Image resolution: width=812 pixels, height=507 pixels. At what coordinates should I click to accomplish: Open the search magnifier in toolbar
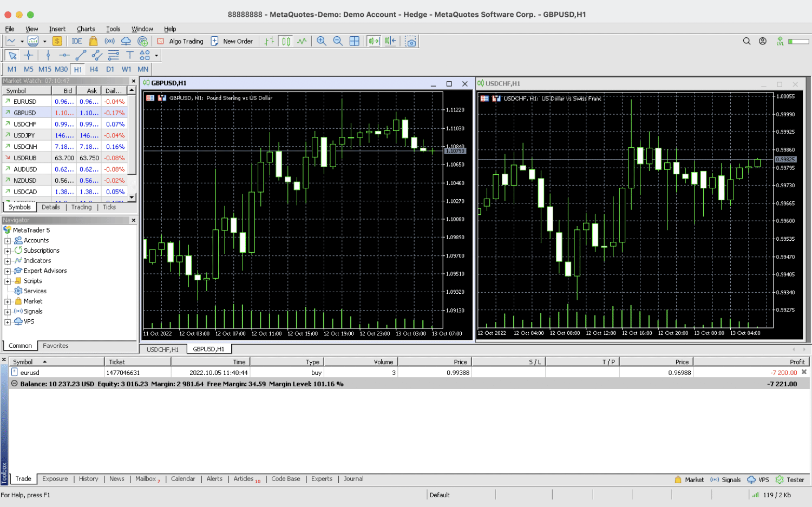click(747, 41)
